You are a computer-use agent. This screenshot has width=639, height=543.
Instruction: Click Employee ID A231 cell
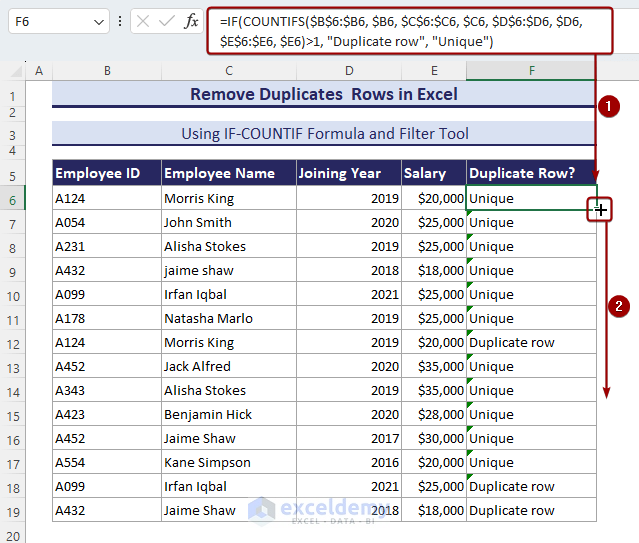[107, 247]
